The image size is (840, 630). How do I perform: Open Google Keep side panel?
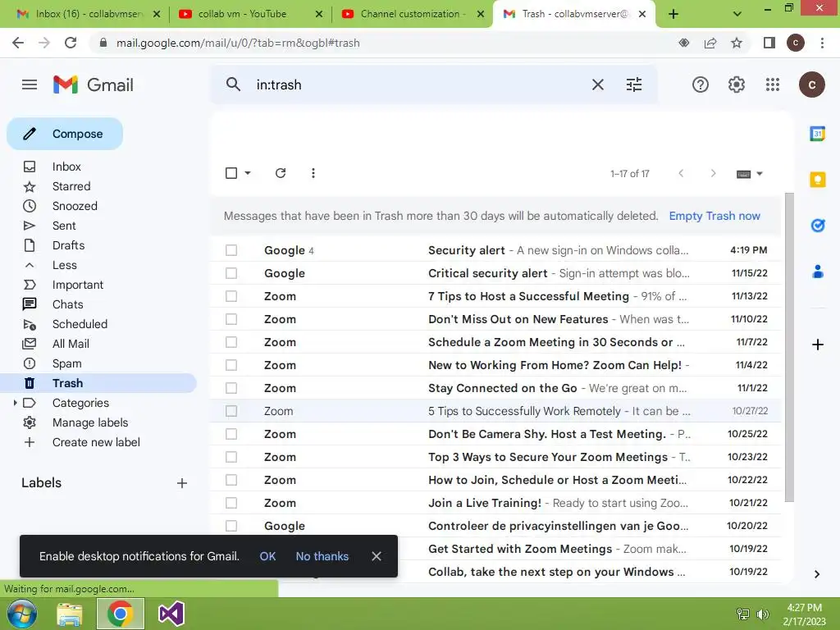click(818, 180)
